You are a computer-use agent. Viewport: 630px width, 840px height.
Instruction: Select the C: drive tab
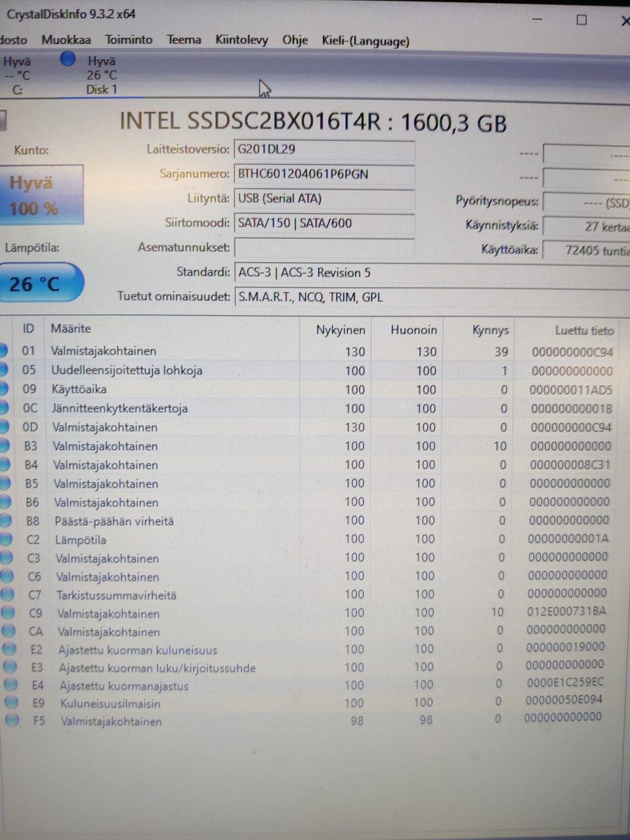pos(16,75)
